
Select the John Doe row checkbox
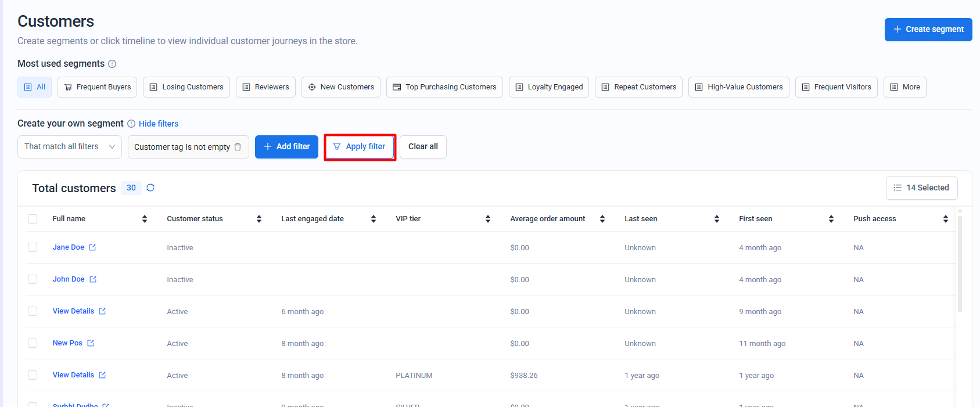[x=33, y=279]
